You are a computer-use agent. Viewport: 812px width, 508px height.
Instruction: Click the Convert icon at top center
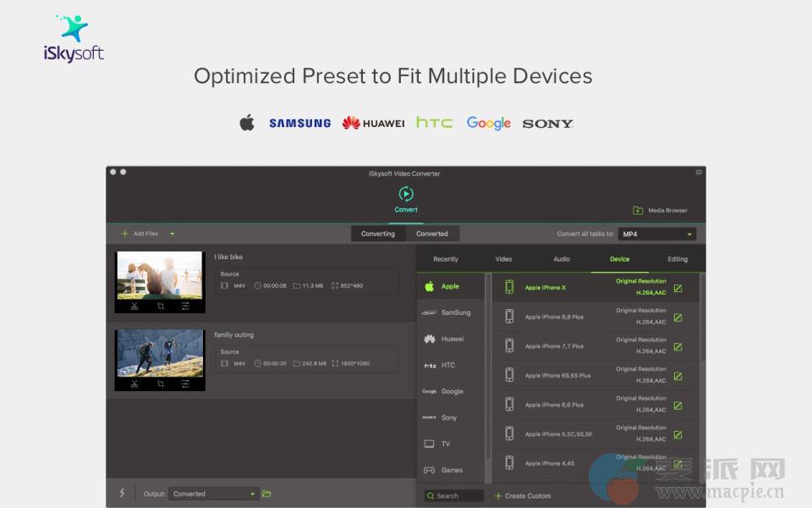coord(406,194)
